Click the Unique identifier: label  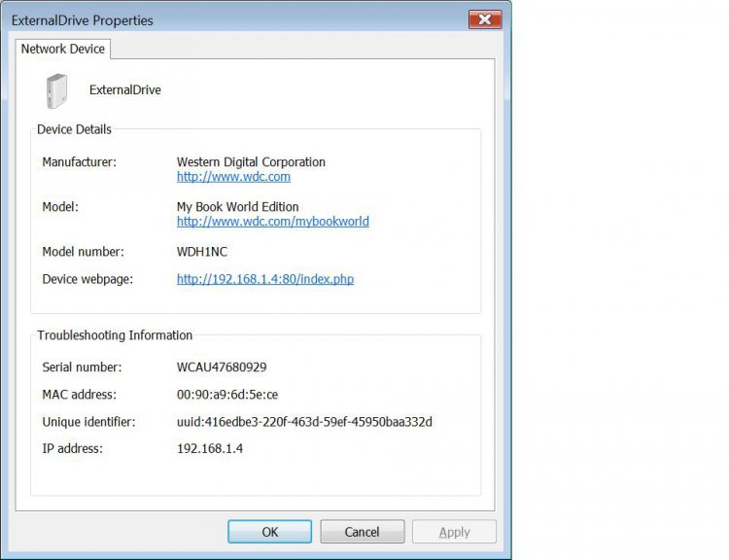pyautogui.click(x=88, y=422)
